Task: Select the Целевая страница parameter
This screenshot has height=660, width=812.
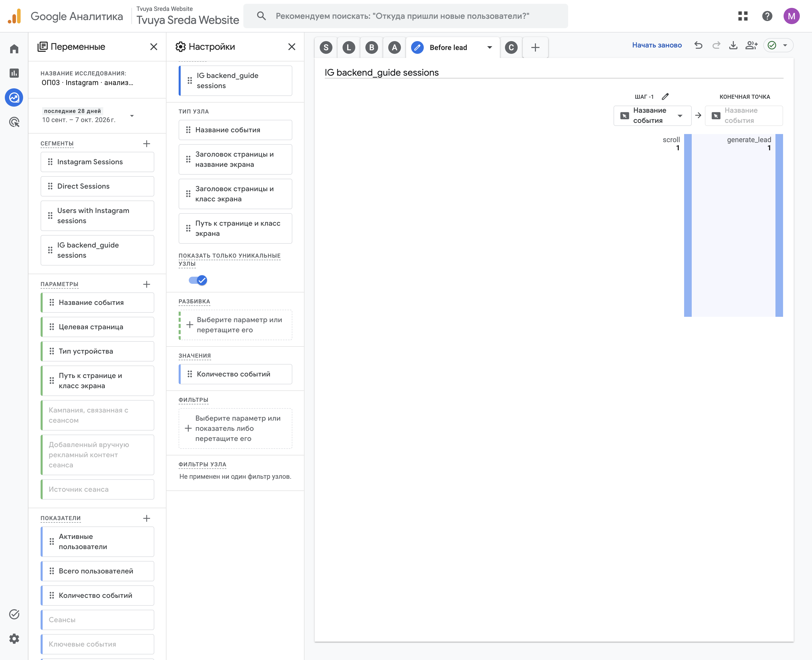Action: tap(97, 327)
